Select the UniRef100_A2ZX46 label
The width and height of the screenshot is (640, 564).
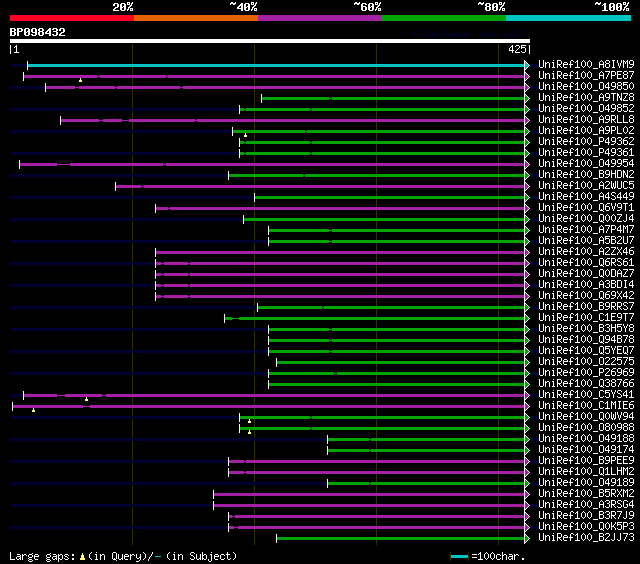point(586,252)
